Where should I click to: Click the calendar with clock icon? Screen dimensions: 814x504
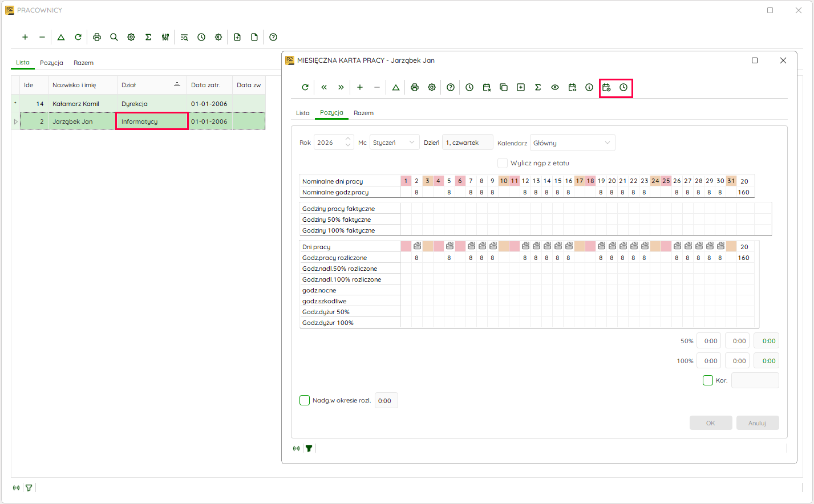coord(606,87)
